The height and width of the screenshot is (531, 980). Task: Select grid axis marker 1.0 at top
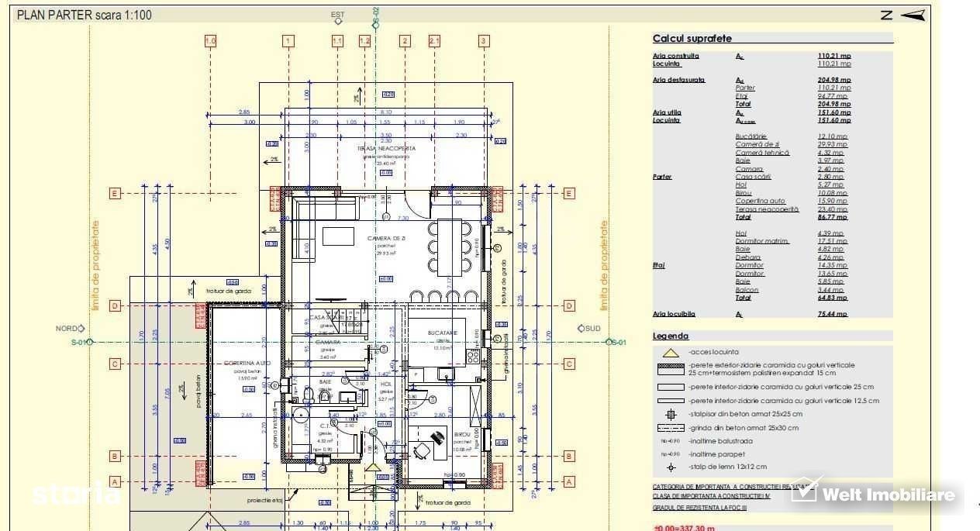point(210,41)
